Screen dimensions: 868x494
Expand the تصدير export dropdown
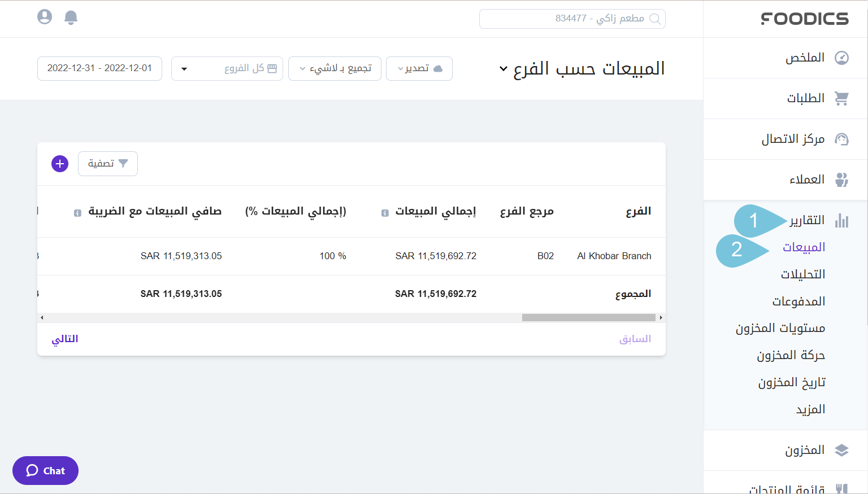[419, 68]
